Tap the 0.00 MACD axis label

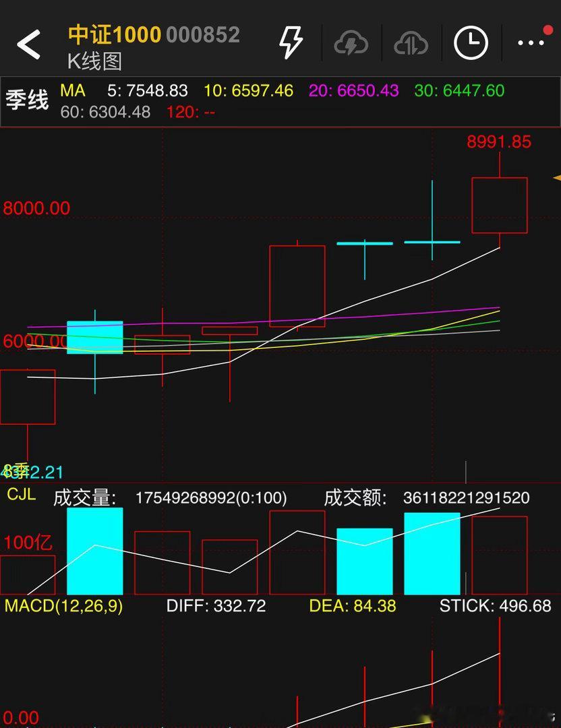click(x=21, y=718)
